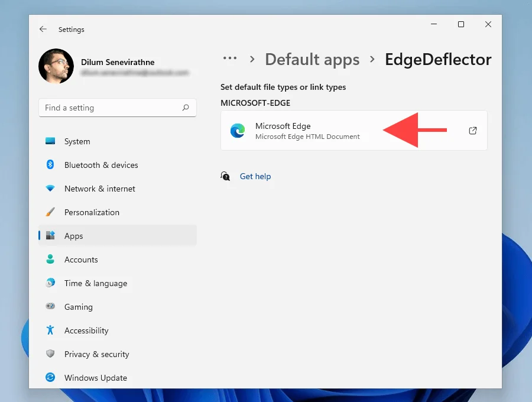Open Bluetooth & devices settings

tap(118, 165)
